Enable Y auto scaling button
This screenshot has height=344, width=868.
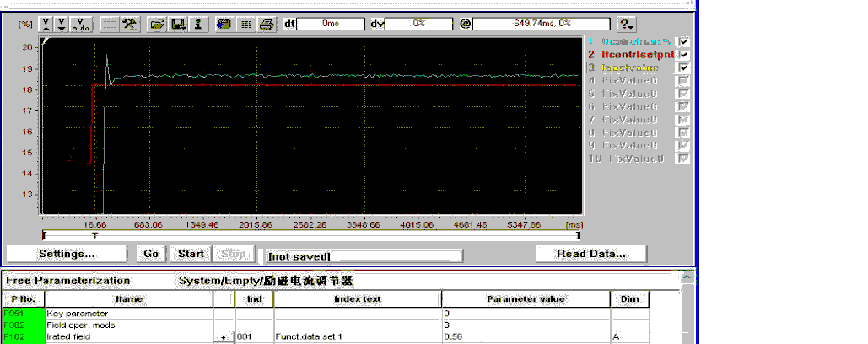pos(81,24)
